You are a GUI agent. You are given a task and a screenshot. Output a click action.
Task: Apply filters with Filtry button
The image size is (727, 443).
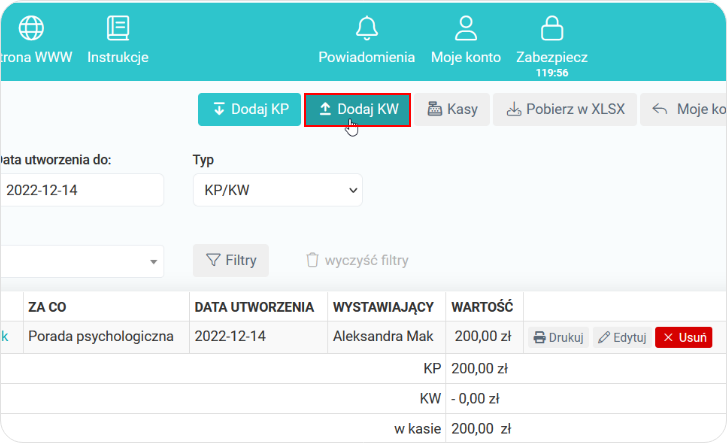tap(231, 261)
